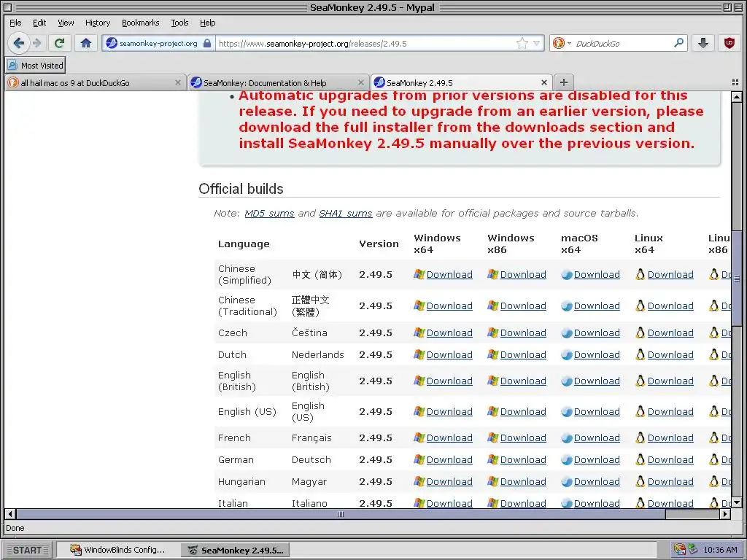Click the seamonkey-project.org site identity icon

112,43
